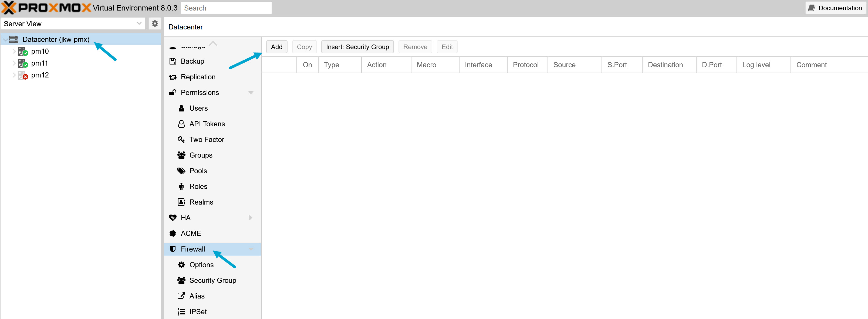This screenshot has width=868, height=319.
Task: Click the Insert: Security Group button
Action: [x=357, y=46]
